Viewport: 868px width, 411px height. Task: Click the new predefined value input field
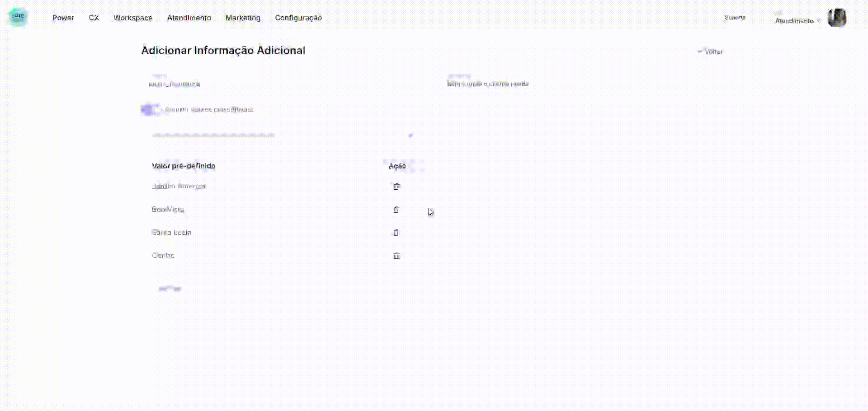point(271,135)
